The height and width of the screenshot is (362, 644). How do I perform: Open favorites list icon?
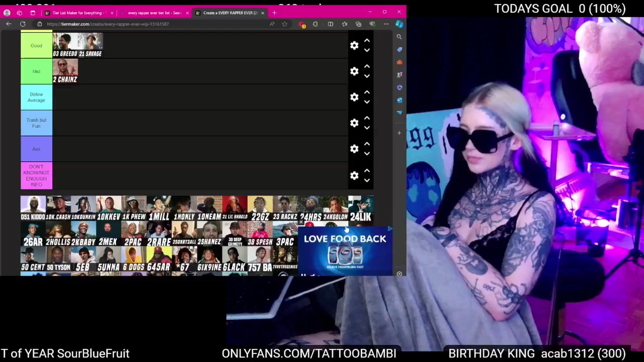pos(344,24)
